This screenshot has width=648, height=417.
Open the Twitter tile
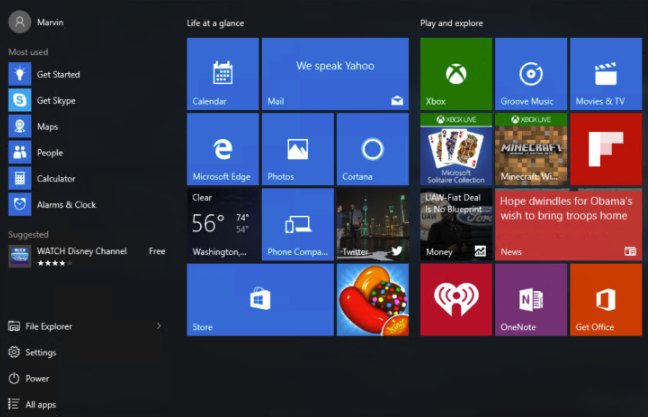pyautogui.click(x=373, y=225)
